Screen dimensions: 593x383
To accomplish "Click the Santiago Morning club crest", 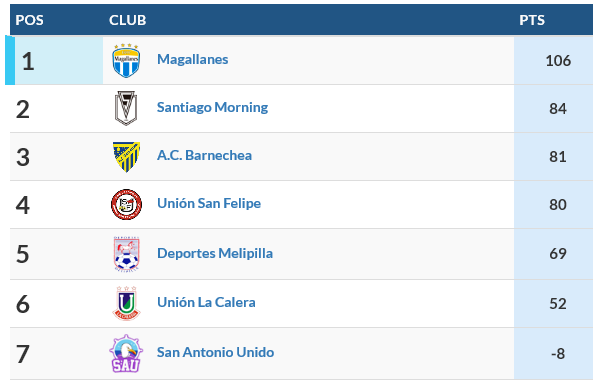I will click(126, 108).
